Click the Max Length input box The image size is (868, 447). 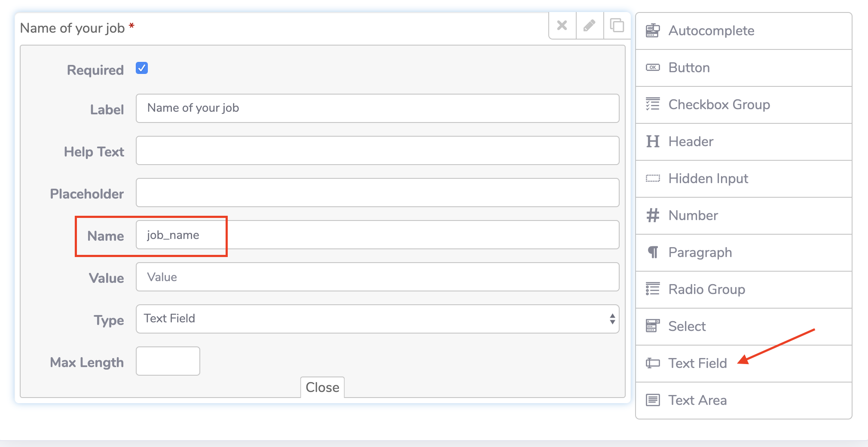168,361
